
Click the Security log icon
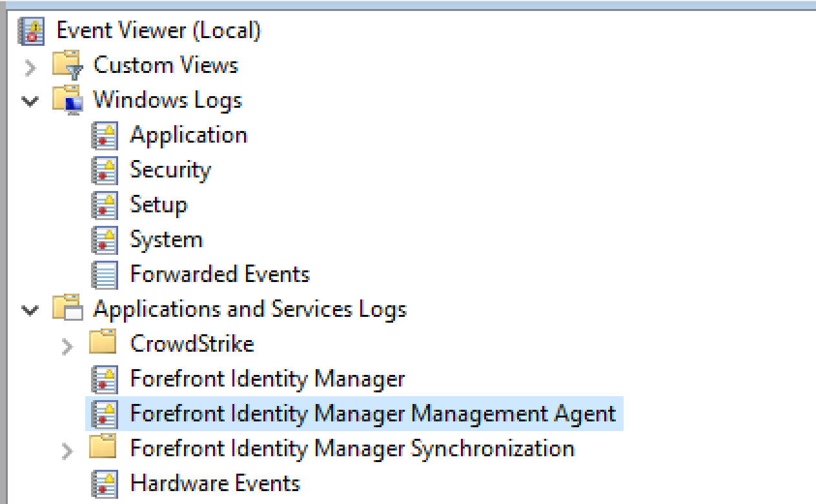(x=105, y=170)
